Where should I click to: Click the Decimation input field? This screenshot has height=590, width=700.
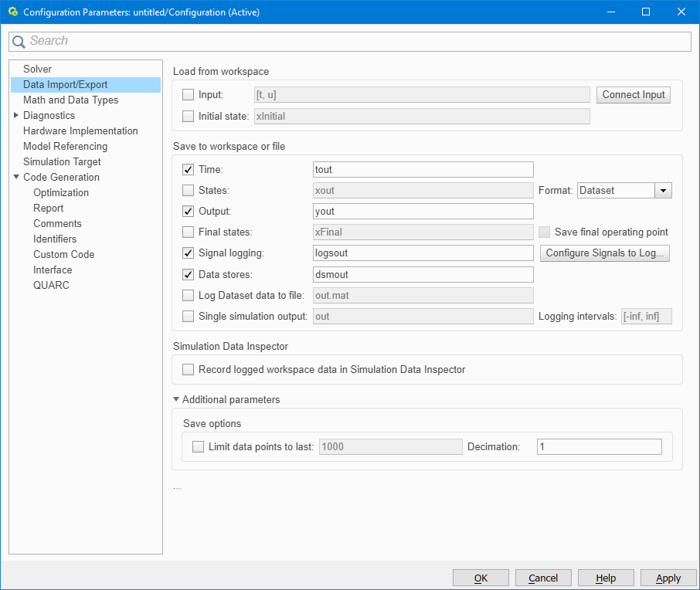click(x=599, y=447)
